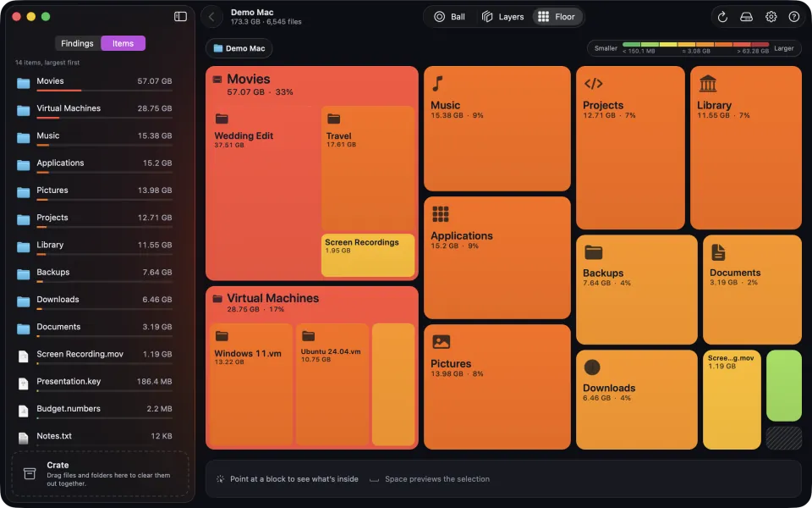Open the disk drive icon

[746, 17]
